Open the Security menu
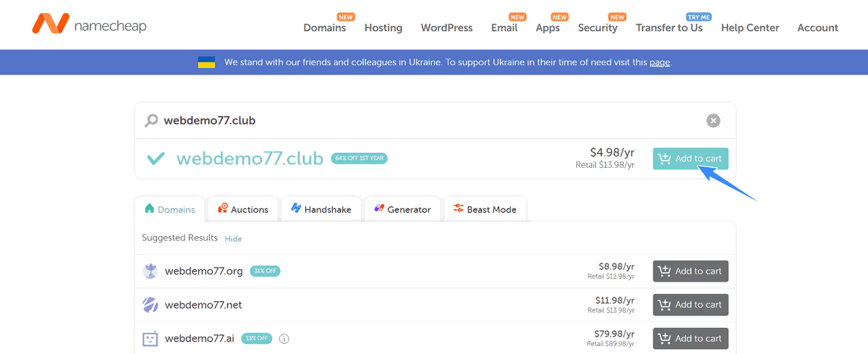 (597, 28)
